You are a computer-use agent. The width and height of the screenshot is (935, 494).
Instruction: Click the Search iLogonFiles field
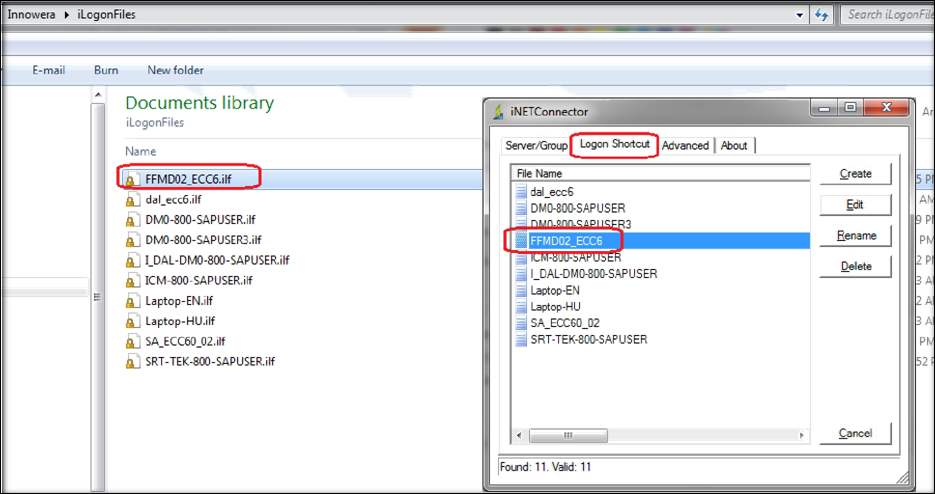885,14
